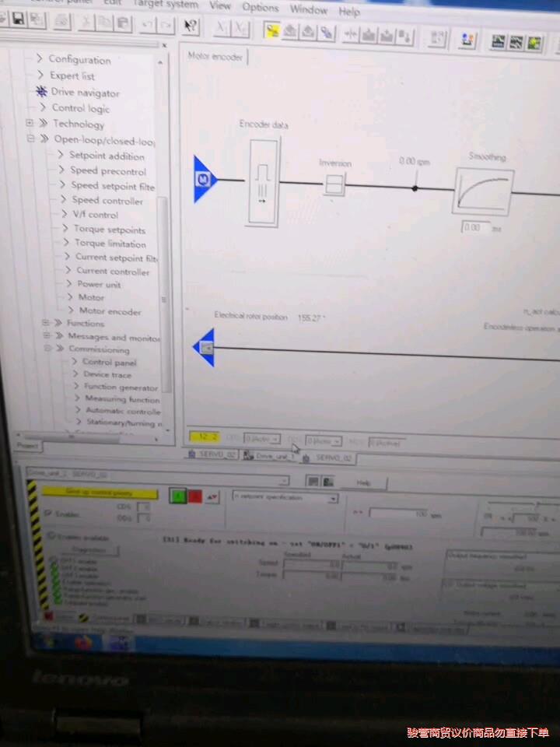
Task: Click the first of three picture icons at toolbar end
Action: (x=498, y=41)
